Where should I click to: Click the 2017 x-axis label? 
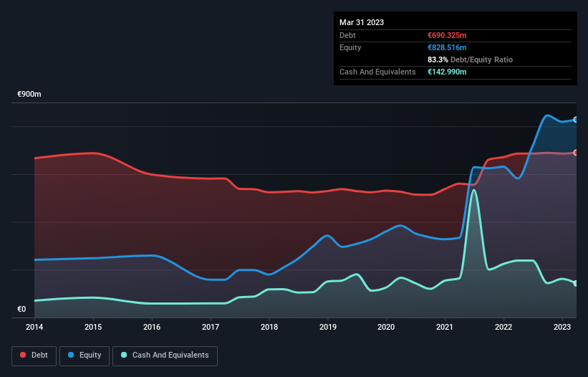point(211,327)
